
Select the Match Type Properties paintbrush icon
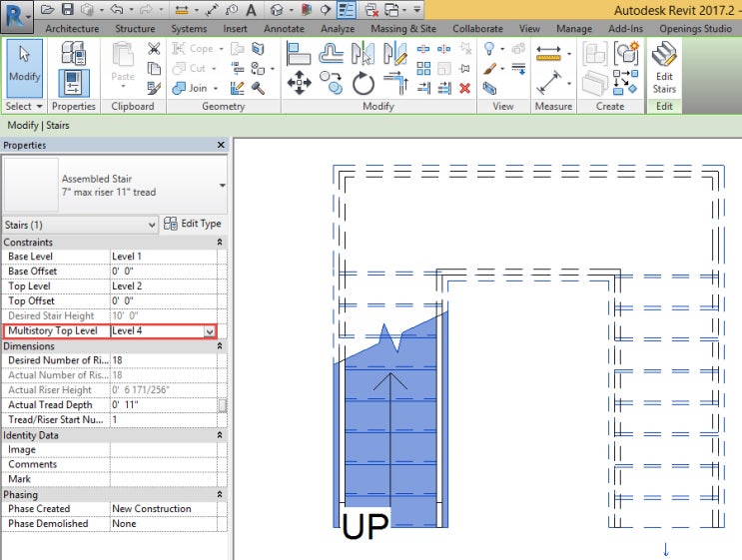[154, 88]
